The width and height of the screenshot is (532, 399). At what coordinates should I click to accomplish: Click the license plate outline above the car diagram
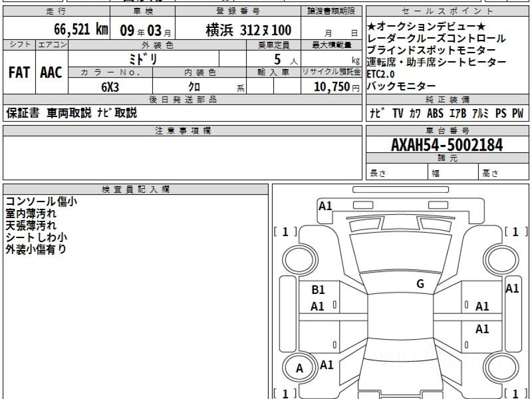[400, 190]
